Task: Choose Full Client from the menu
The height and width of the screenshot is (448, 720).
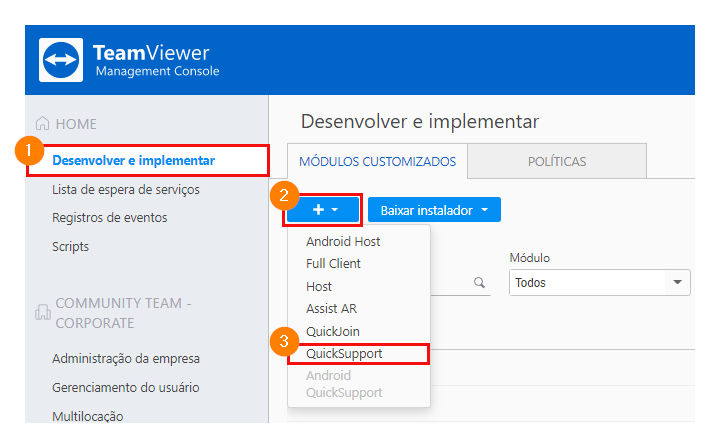Action: click(x=333, y=263)
